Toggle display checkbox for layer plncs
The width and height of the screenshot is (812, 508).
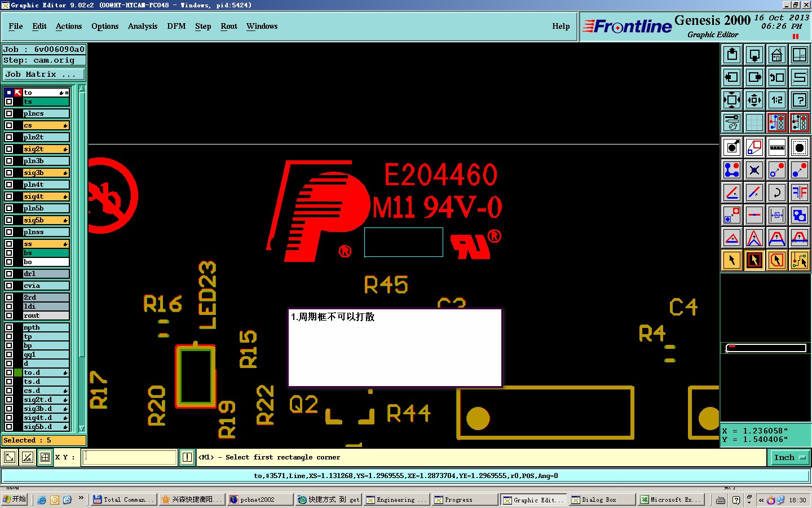pos(9,113)
